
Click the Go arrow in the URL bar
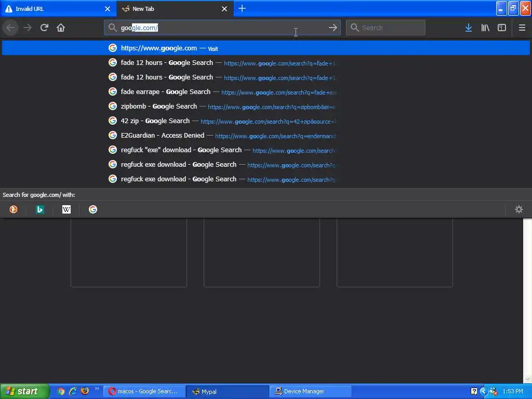click(x=333, y=28)
